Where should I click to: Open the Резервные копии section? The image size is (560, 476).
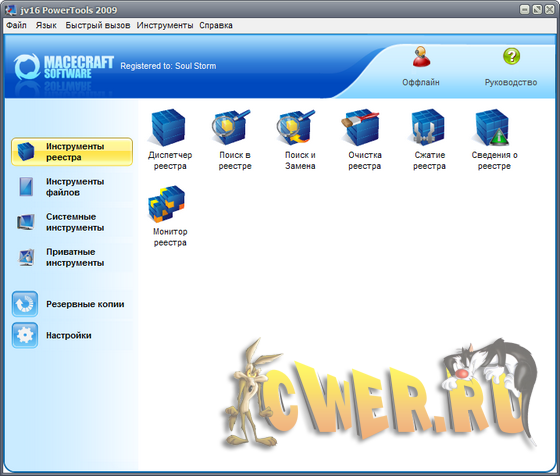tap(72, 304)
